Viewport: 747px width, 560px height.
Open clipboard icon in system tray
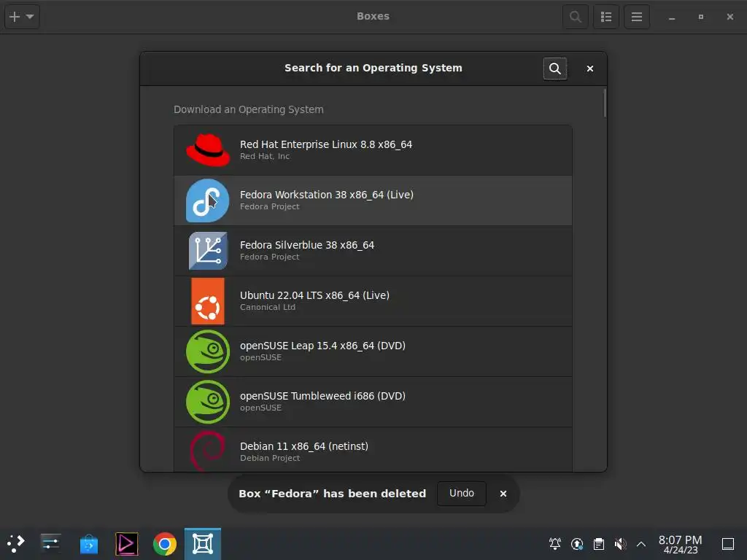tap(599, 544)
